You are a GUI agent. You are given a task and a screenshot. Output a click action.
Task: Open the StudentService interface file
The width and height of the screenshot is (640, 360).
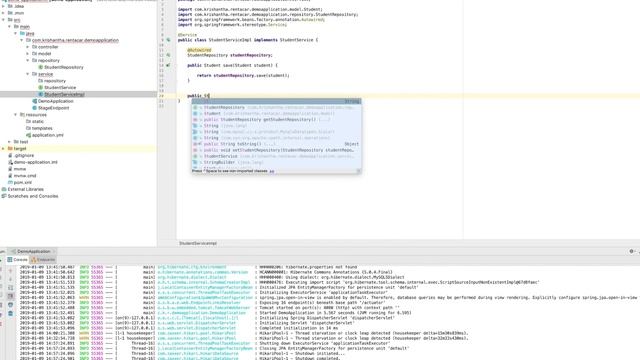tap(60, 88)
